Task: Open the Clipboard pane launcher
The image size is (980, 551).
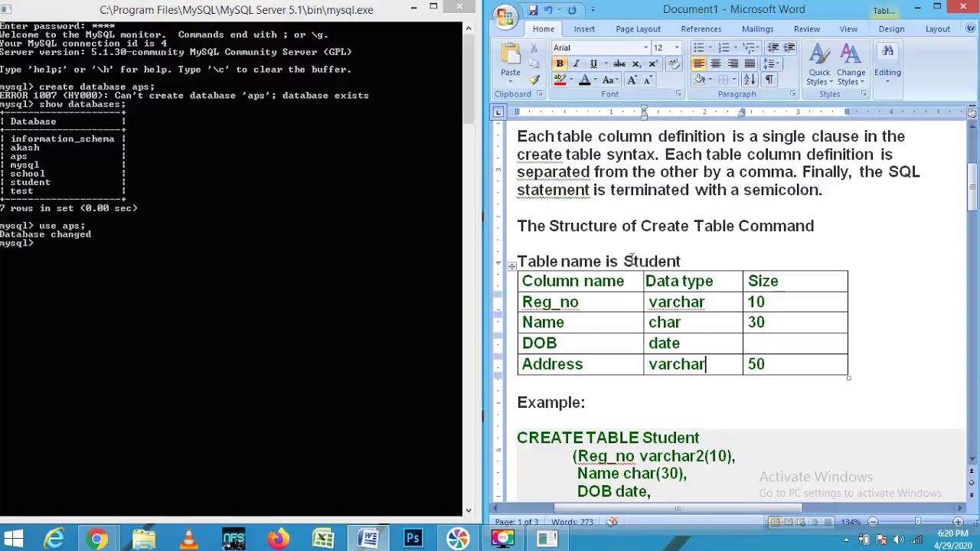Action: (540, 93)
